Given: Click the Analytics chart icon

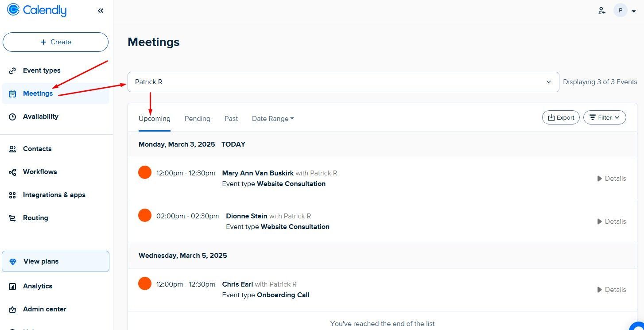Looking at the screenshot, I should 12,287.
